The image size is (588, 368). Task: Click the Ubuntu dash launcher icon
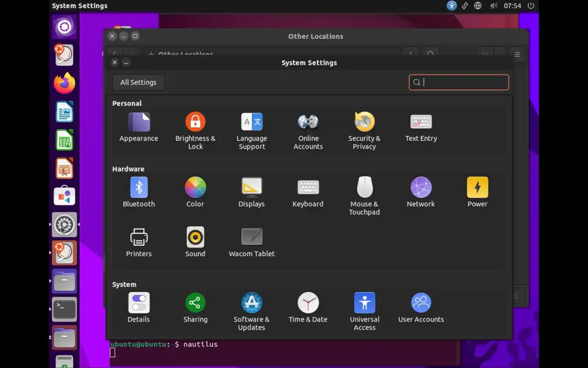click(x=64, y=27)
